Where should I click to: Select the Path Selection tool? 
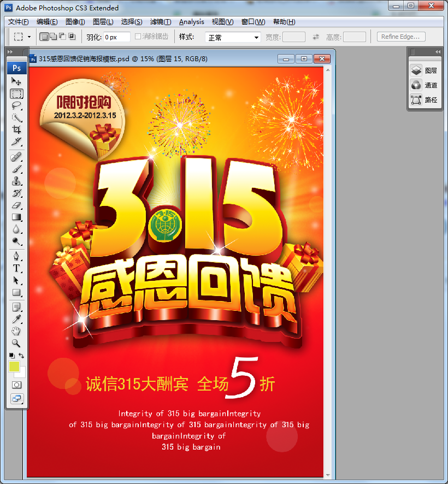point(16,280)
